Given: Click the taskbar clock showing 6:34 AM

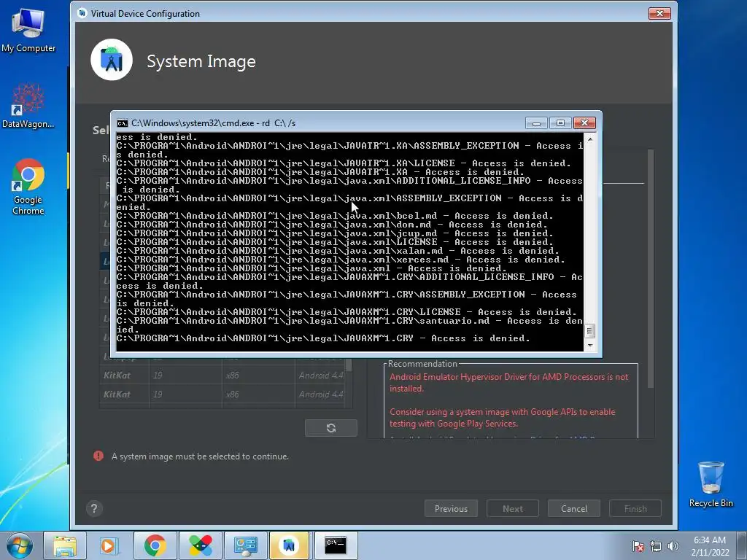Looking at the screenshot, I should (710, 546).
